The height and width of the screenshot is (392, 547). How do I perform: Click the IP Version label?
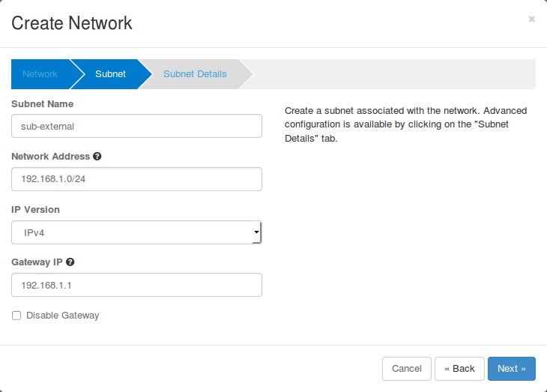pos(36,210)
